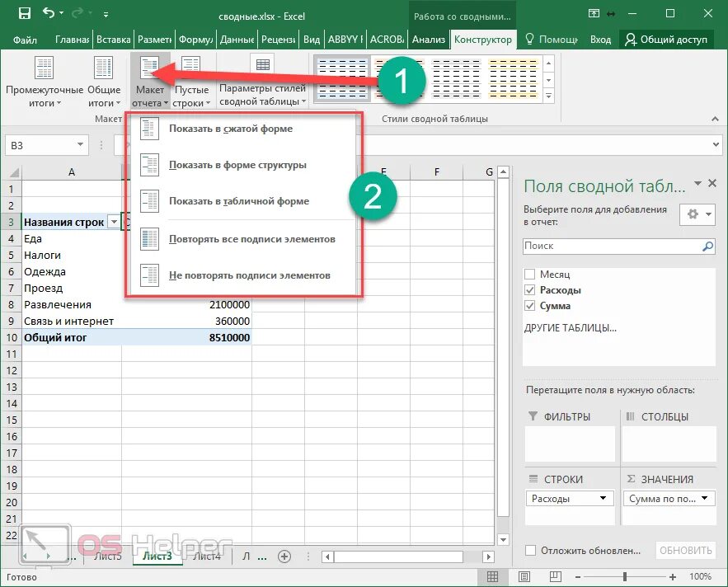Open the Вид ribbon tab
Image resolution: width=728 pixels, height=587 pixels.
point(312,40)
